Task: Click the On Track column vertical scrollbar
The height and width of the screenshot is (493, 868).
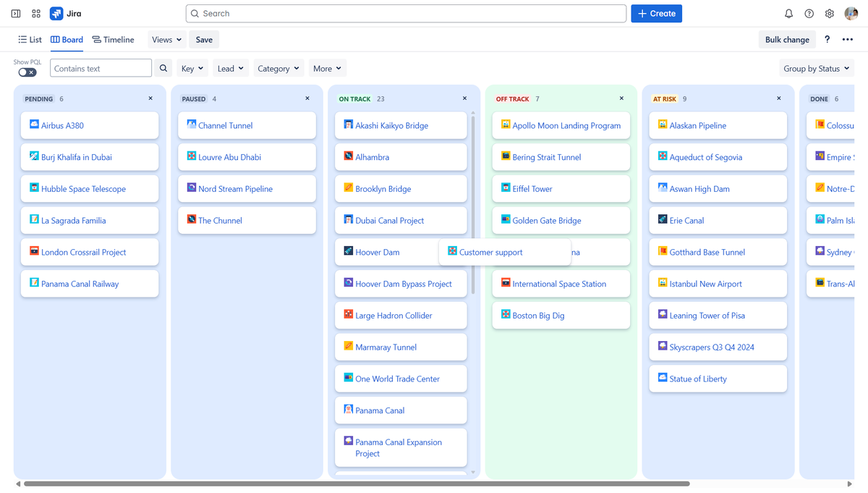Action: (x=473, y=205)
